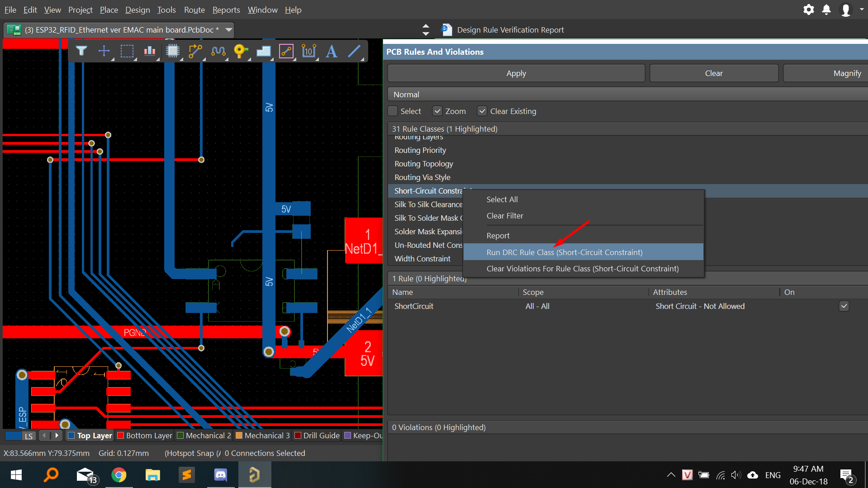This screenshot has height=488, width=868.
Task: Open the Route menu
Action: click(194, 9)
